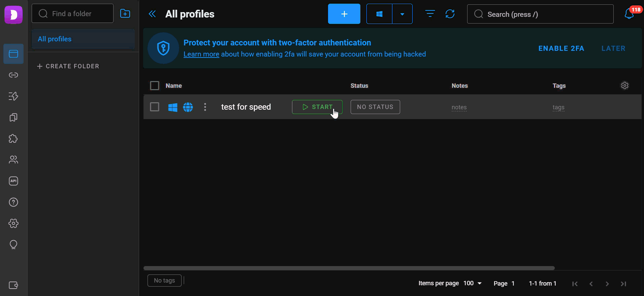Image resolution: width=644 pixels, height=296 pixels.
Task: Click the globe proxy icon in profile row
Action: pyautogui.click(x=188, y=107)
